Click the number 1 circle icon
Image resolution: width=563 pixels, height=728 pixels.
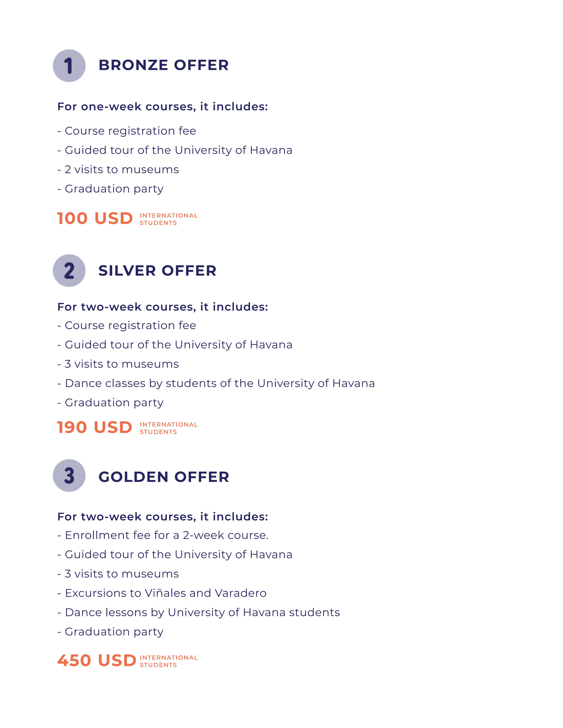pyautogui.click(x=69, y=66)
